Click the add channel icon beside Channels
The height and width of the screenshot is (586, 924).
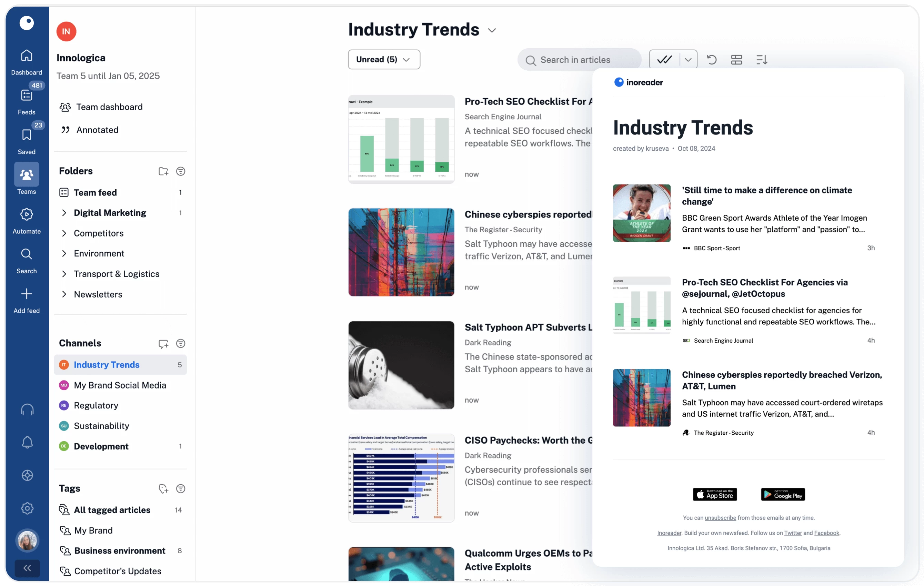click(163, 343)
